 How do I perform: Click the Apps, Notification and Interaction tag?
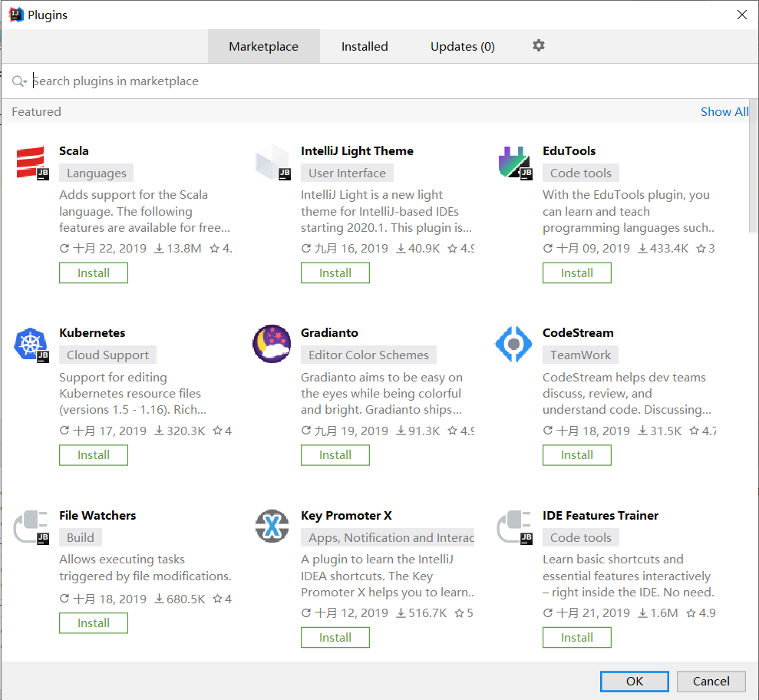click(388, 538)
